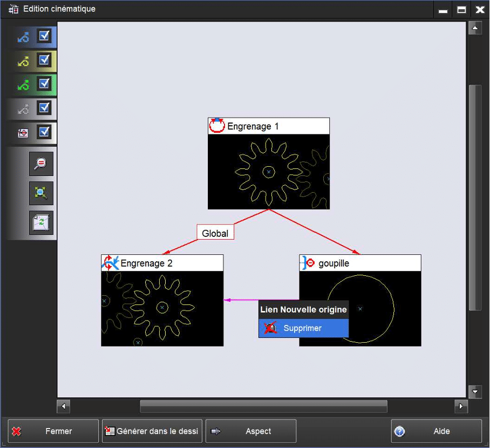Image resolution: width=490 pixels, height=448 pixels.
Task: Click the pin icon of goupille node
Action: (308, 263)
